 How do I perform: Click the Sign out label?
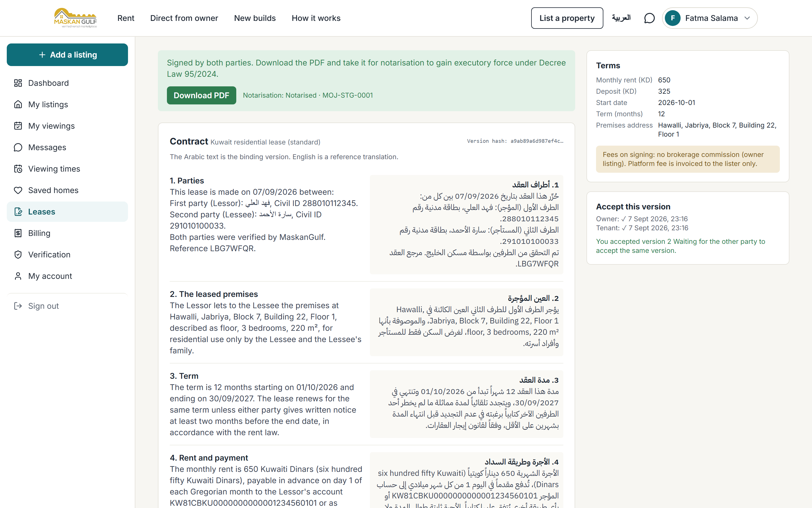tap(43, 306)
